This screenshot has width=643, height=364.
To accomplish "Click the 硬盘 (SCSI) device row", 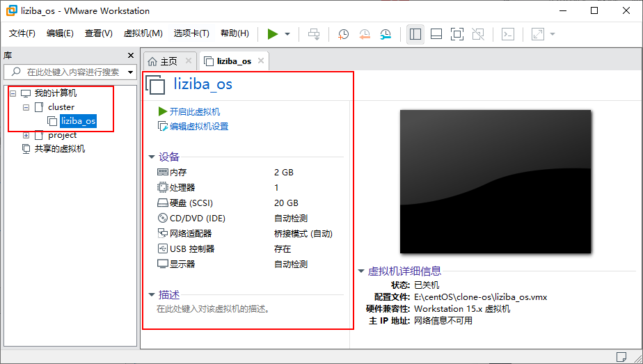I will pyautogui.click(x=250, y=203).
